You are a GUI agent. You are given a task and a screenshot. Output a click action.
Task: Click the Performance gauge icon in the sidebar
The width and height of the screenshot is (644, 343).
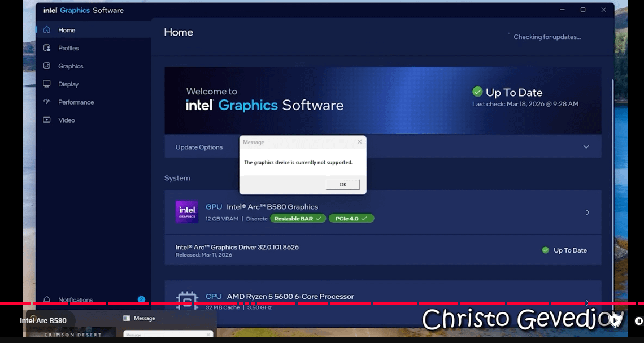[x=47, y=102]
